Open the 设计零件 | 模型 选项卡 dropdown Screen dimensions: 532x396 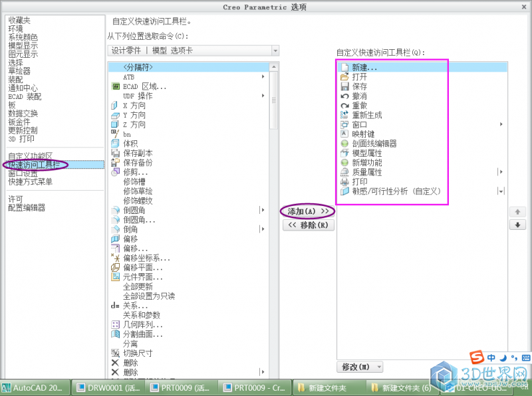275,51
